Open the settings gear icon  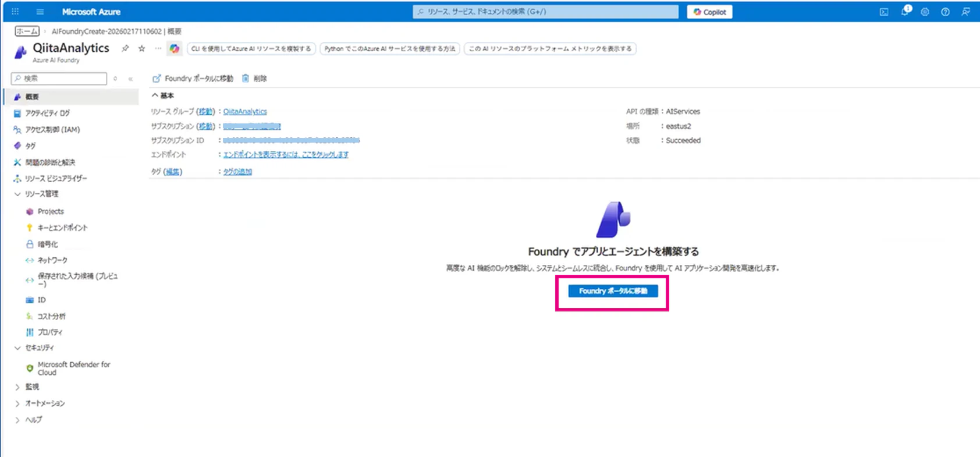coord(925,12)
